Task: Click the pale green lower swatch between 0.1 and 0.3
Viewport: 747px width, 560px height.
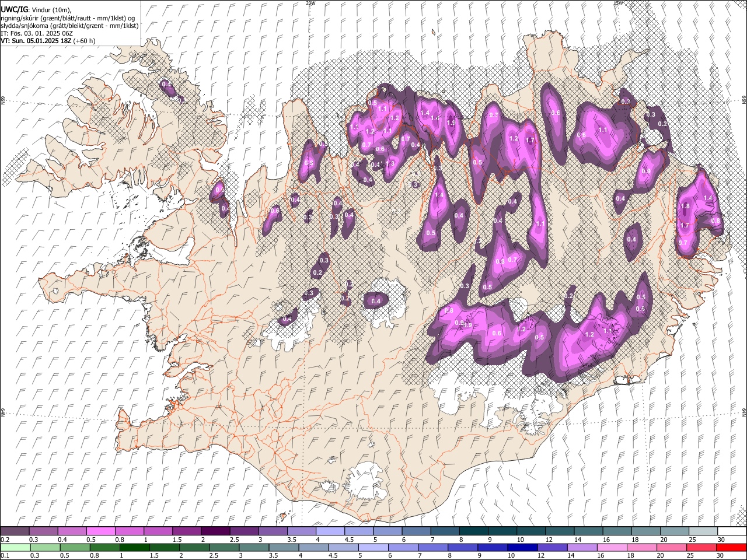Action: pyautogui.click(x=15, y=548)
